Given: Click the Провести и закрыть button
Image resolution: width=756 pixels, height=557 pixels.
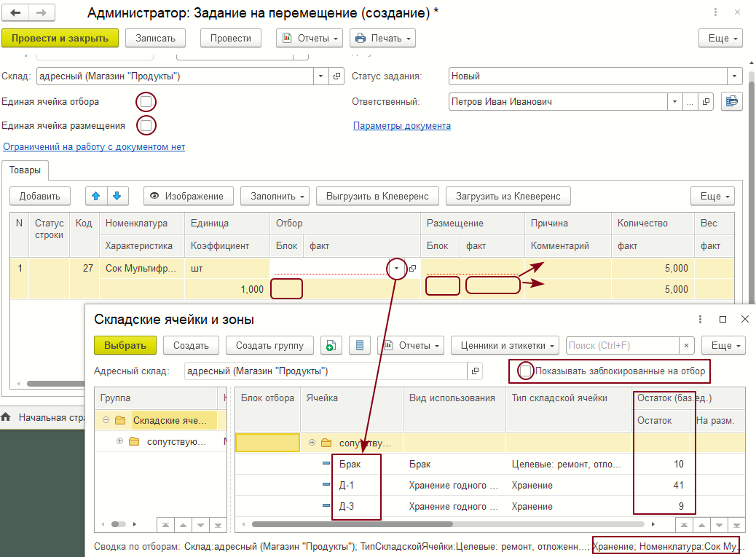Looking at the screenshot, I should [x=60, y=38].
